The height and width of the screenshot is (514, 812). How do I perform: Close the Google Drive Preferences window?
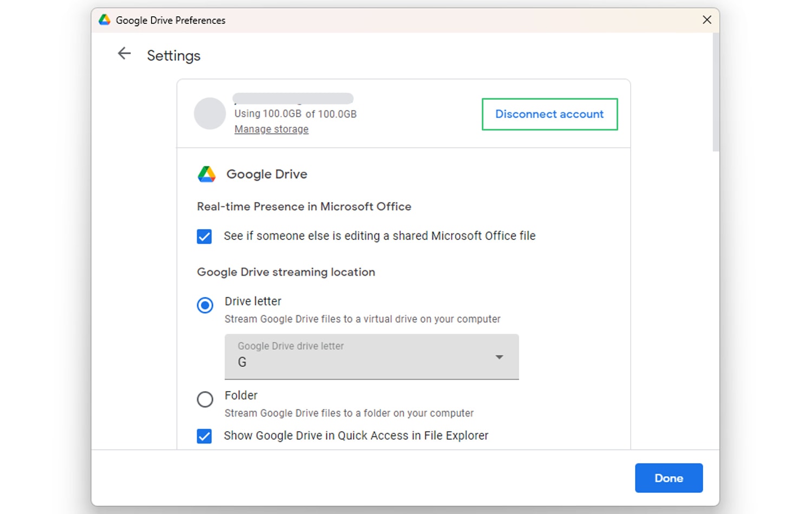706,19
